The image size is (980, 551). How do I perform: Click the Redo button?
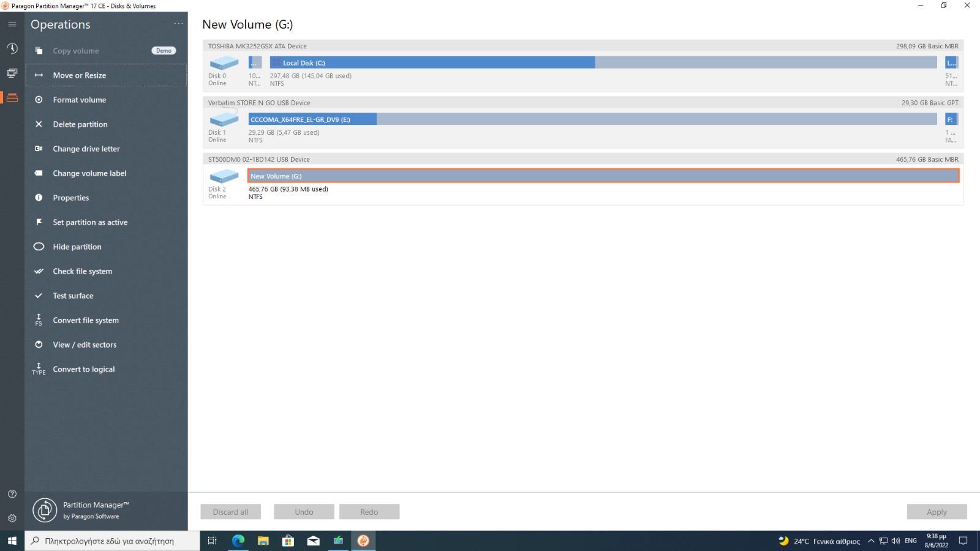click(x=369, y=512)
